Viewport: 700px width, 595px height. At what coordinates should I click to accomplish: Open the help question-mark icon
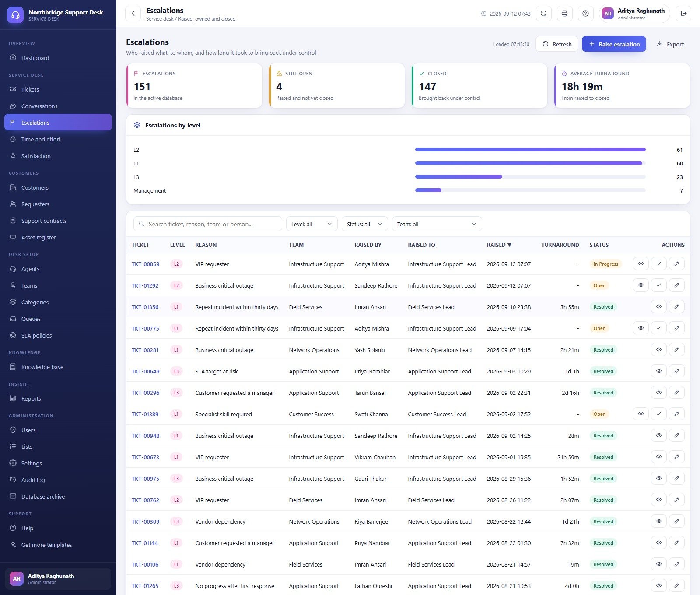585,14
